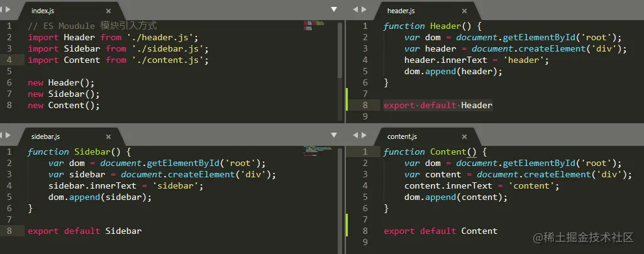The height and width of the screenshot is (254, 644).
Task: Click next-tab arrow beside content.js tab
Action: (364, 135)
